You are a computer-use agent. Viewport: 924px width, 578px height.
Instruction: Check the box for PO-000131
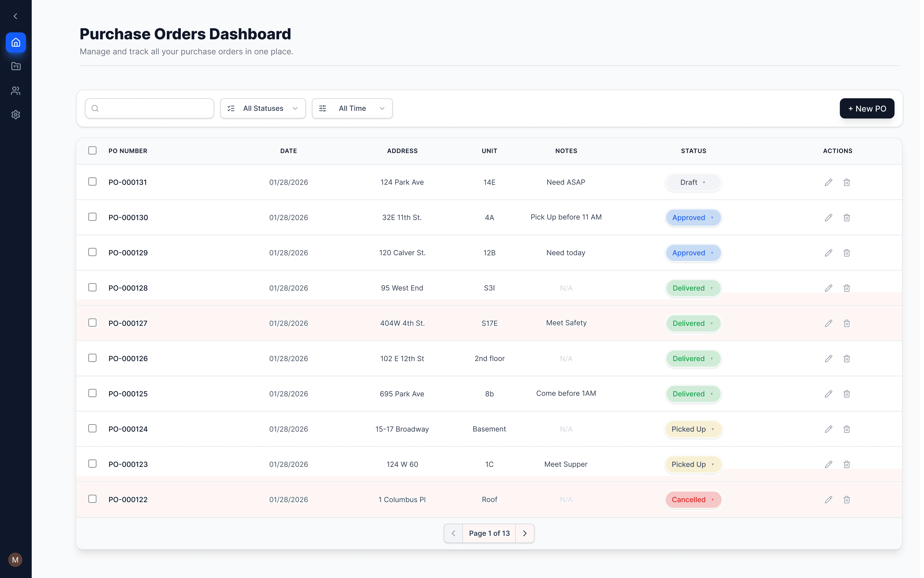click(x=92, y=182)
